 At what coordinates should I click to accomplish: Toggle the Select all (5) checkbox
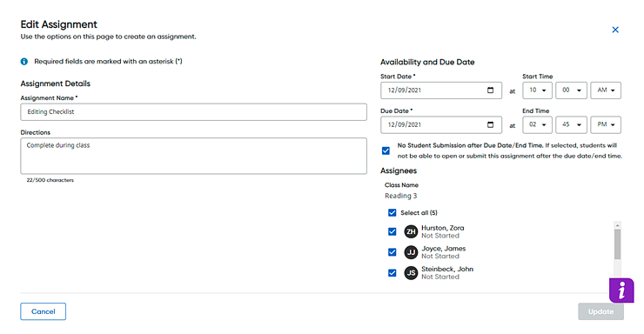pyautogui.click(x=392, y=212)
